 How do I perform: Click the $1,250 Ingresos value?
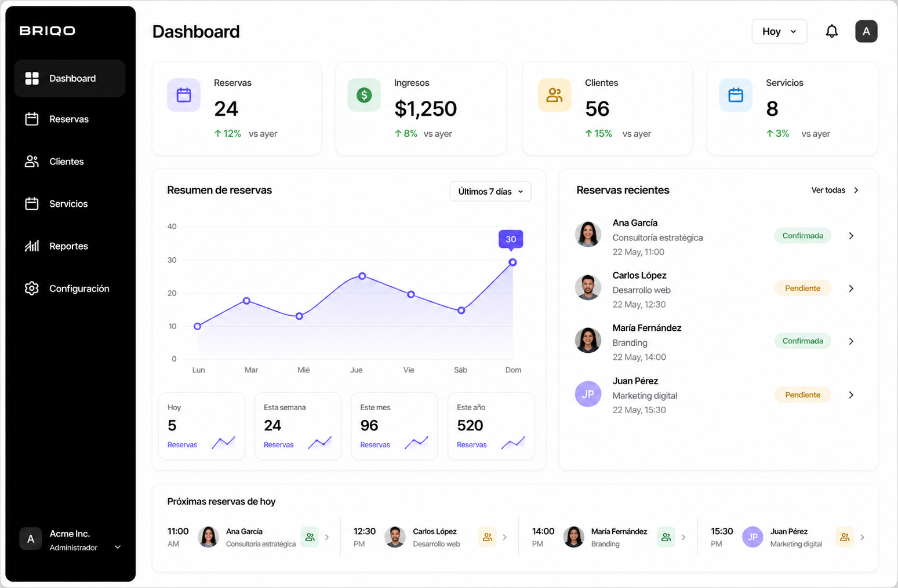click(426, 109)
